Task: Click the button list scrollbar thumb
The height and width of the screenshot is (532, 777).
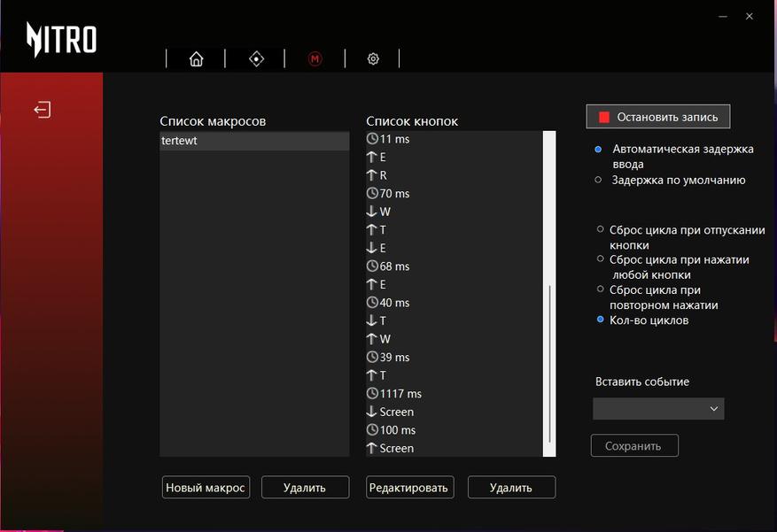Action: pos(550,364)
